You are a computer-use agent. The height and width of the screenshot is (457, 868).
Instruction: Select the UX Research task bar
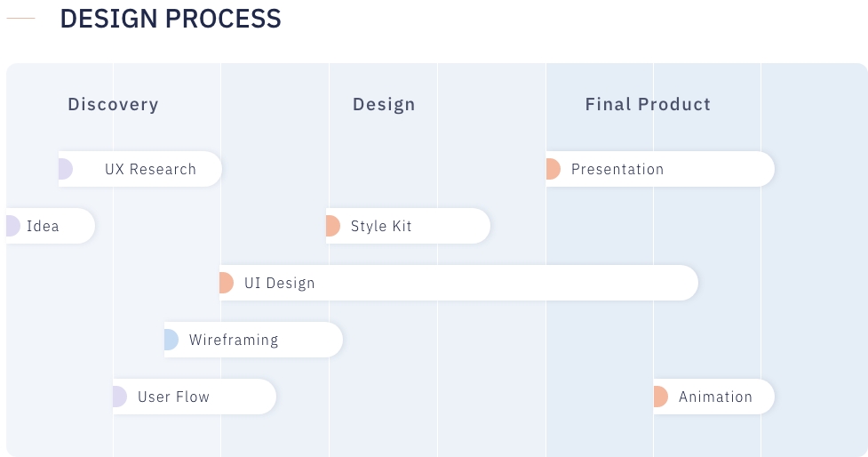point(140,169)
